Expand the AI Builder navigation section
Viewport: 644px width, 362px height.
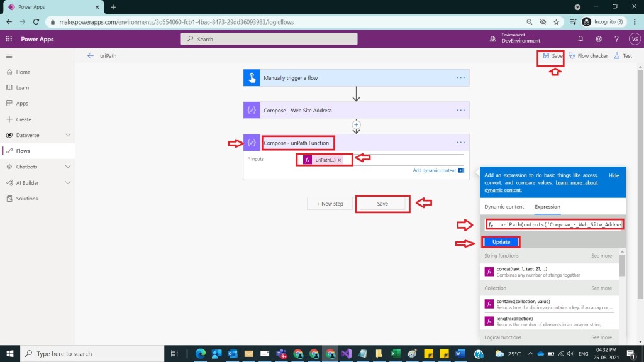tap(68, 183)
